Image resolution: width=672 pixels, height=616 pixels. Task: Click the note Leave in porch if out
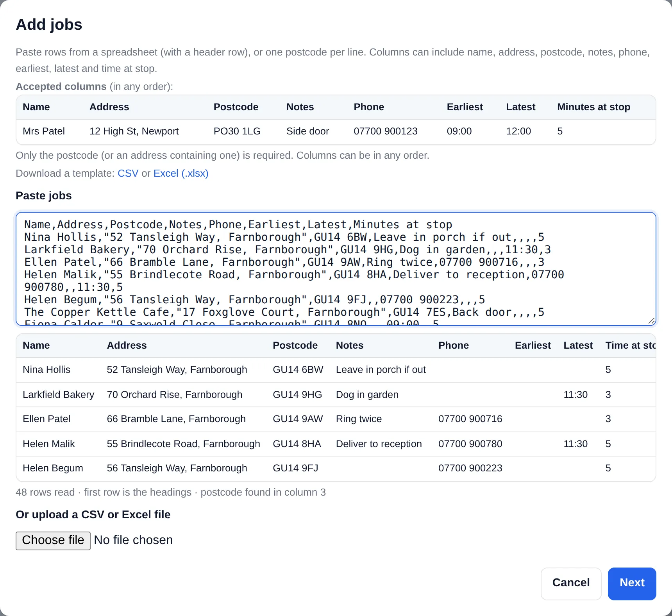tap(381, 370)
